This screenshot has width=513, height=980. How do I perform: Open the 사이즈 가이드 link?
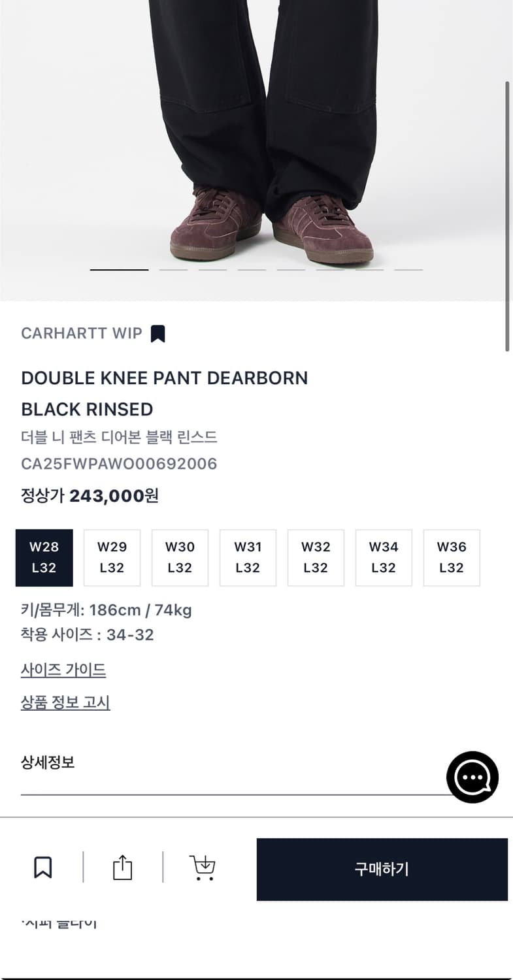(63, 670)
